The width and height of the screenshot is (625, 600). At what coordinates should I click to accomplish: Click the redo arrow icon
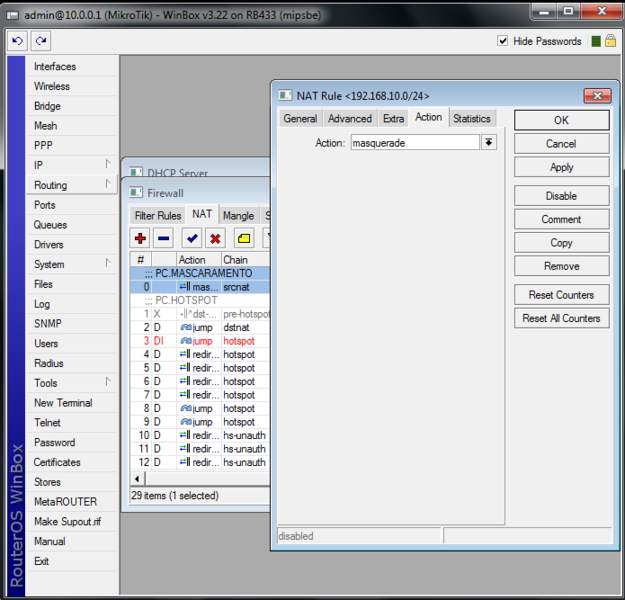click(x=41, y=41)
